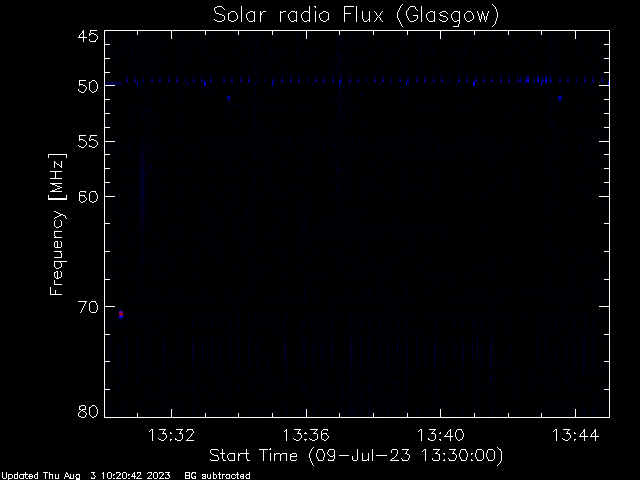640x480 pixels.
Task: Click the 60 frequency axis label
Action: (88, 197)
